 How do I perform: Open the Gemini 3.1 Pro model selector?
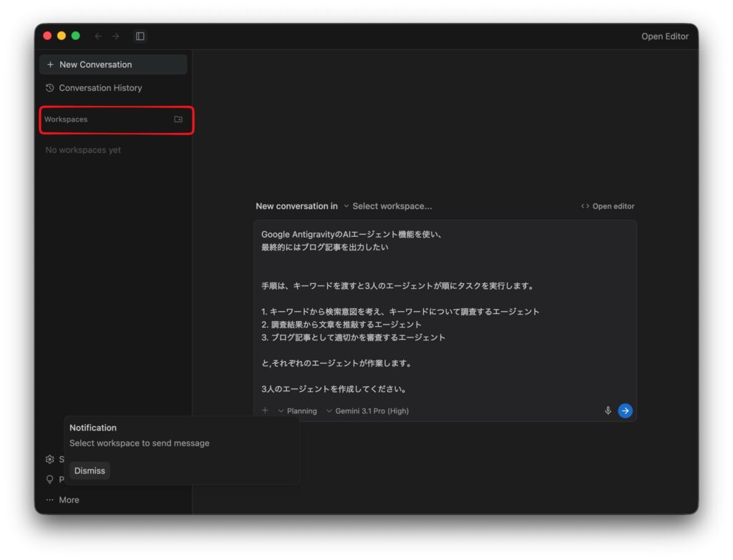point(367,411)
